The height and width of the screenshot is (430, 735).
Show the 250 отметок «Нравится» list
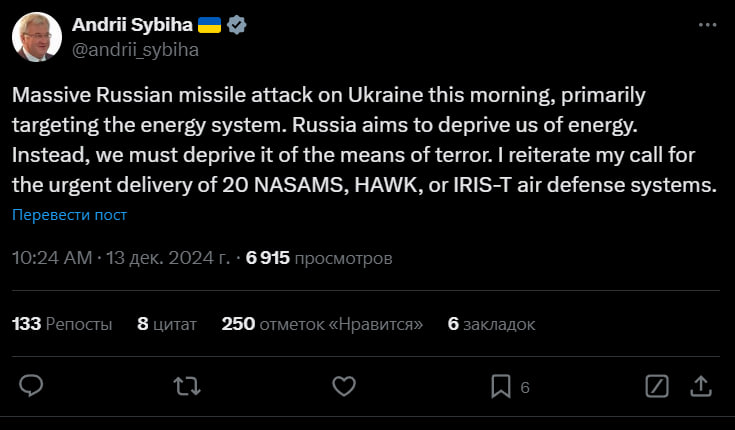pyautogui.click(x=322, y=324)
